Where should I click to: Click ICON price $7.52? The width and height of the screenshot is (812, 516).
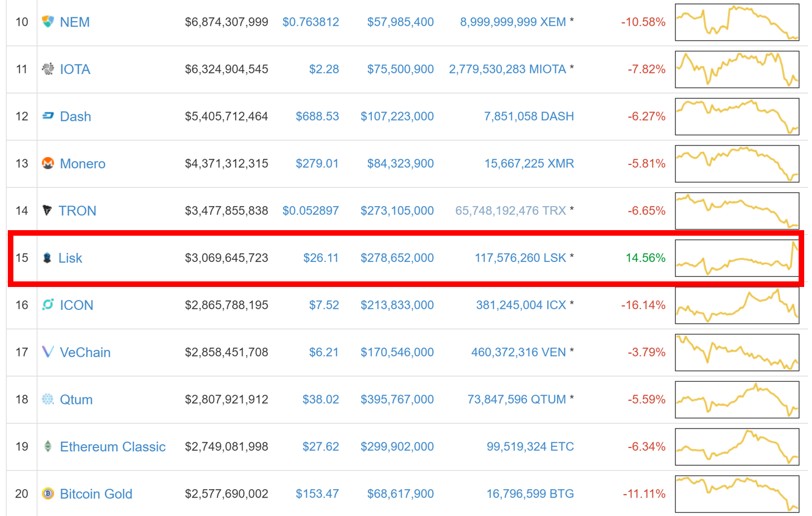pos(324,305)
